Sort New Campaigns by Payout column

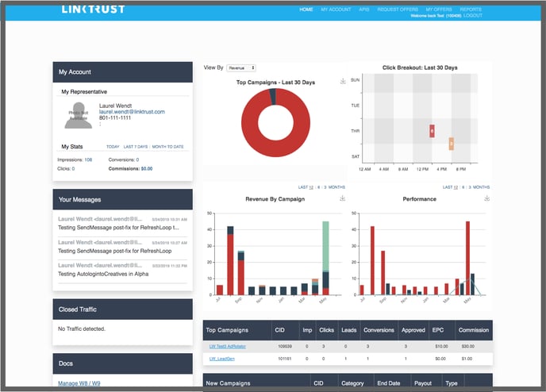pyautogui.click(x=423, y=383)
